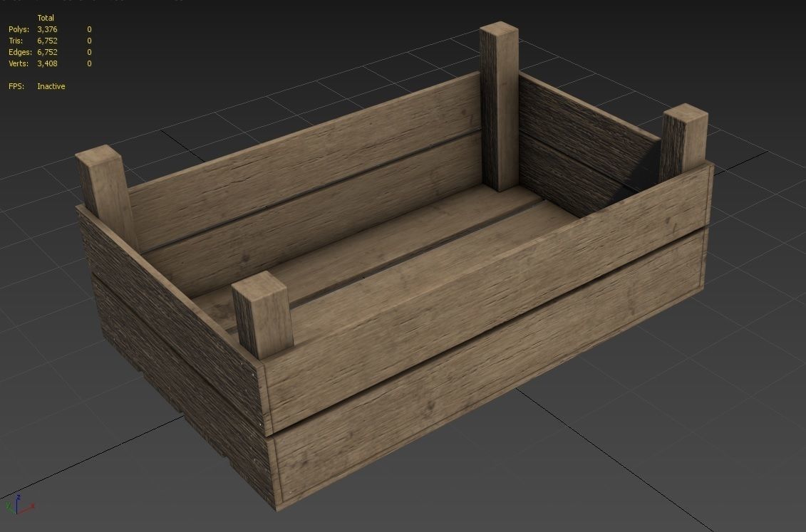The height and width of the screenshot is (532, 806).
Task: Click the 6,752 value in Edges row
Action: (x=47, y=52)
